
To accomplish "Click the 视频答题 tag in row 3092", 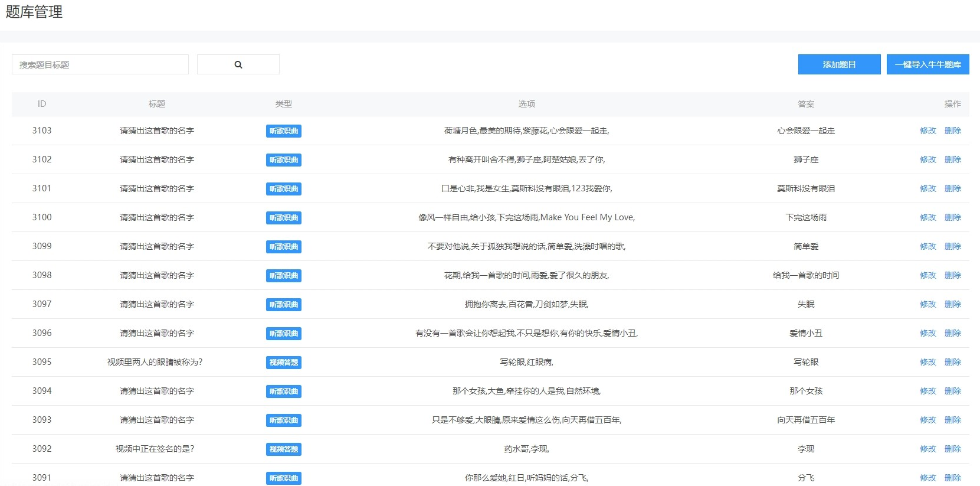I will click(x=284, y=449).
